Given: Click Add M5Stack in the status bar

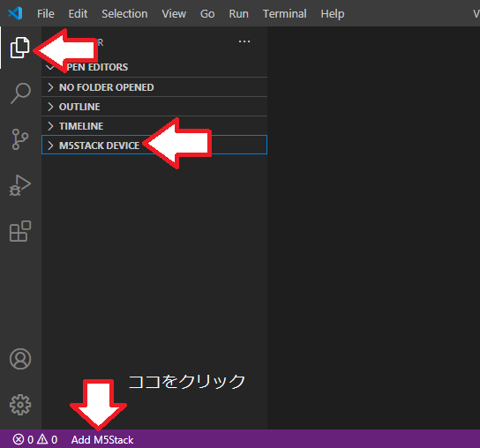Looking at the screenshot, I should tap(102, 440).
